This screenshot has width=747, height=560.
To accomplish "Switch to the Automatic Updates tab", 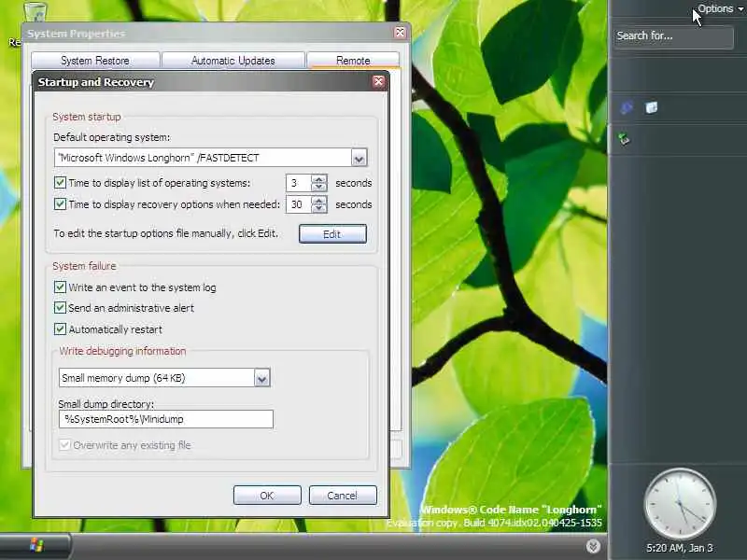I will pos(233,61).
